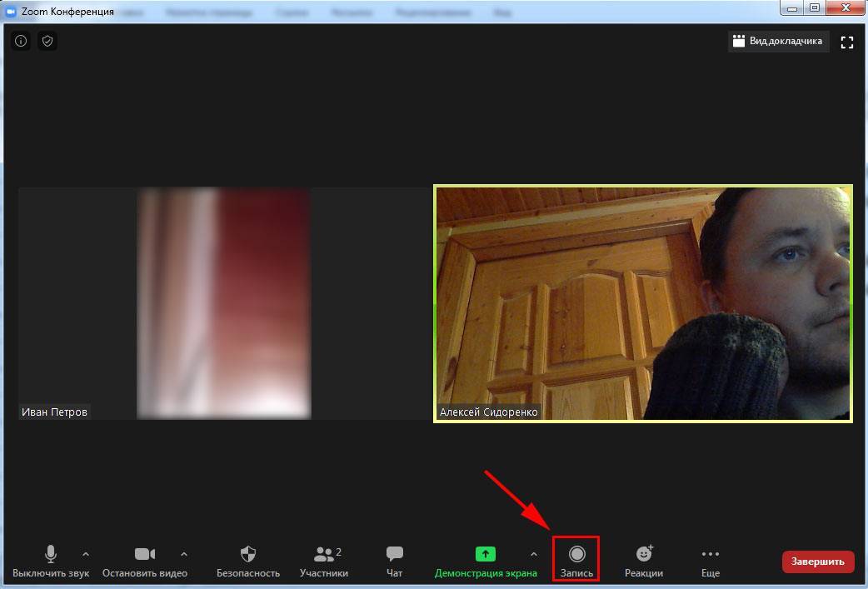Open the Безопасность security menu
The width and height of the screenshot is (868, 589).
(248, 562)
